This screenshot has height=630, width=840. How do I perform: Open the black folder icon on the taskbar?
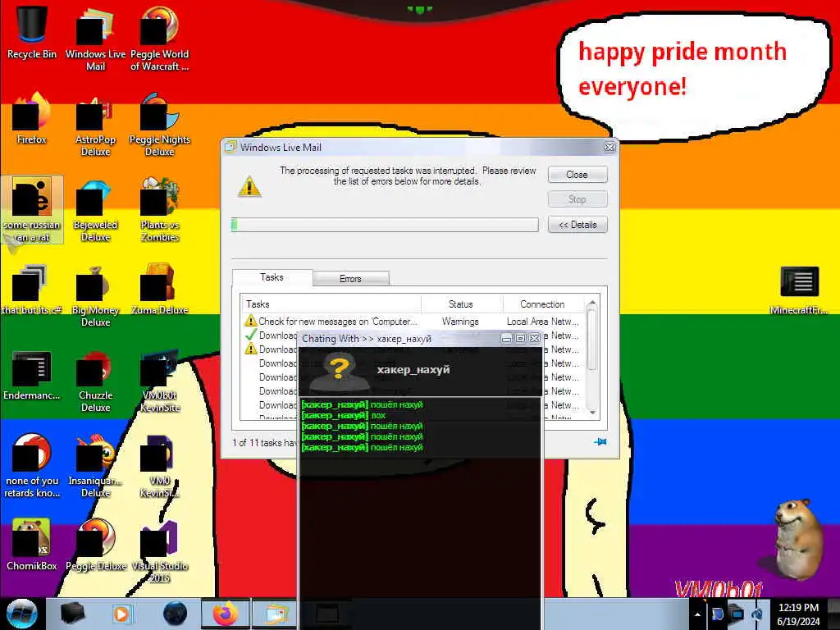72,614
